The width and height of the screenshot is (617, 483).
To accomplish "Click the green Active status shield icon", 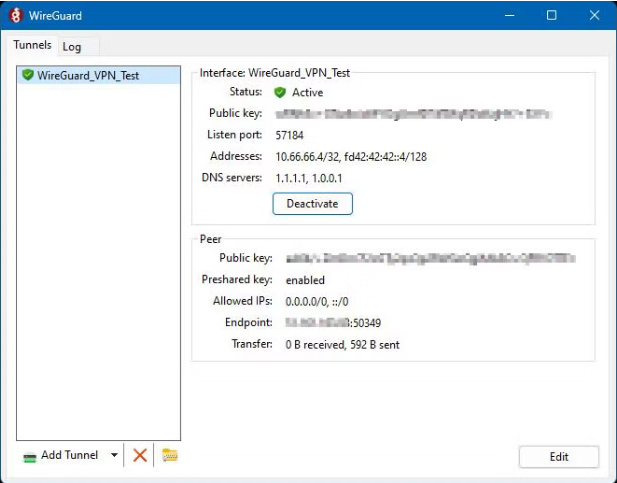I will pos(280,93).
